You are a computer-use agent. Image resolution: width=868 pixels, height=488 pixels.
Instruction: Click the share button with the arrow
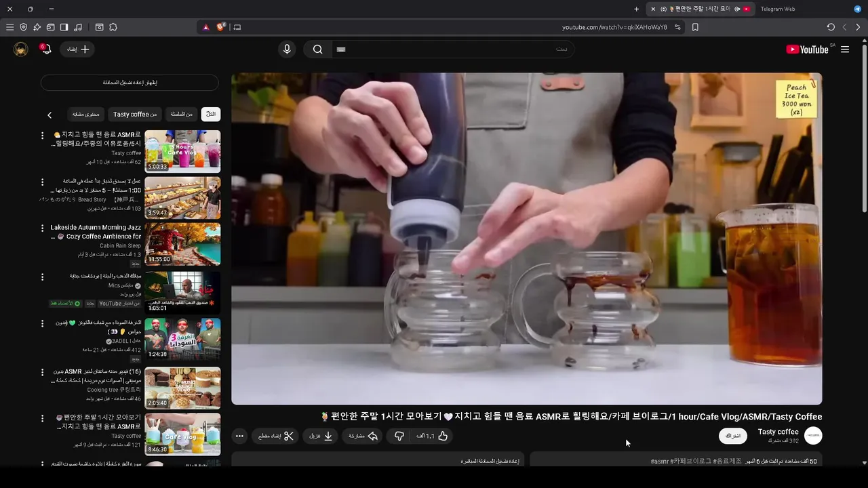coord(363,436)
